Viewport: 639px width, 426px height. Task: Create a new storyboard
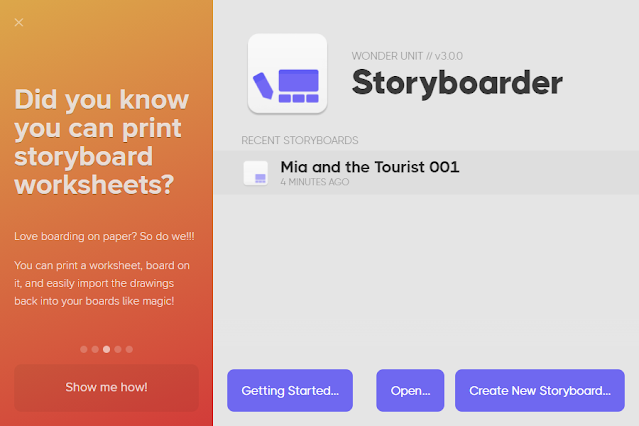point(540,391)
